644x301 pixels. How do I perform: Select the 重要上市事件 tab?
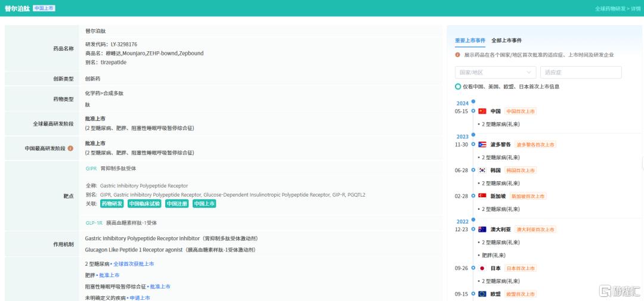(470, 41)
